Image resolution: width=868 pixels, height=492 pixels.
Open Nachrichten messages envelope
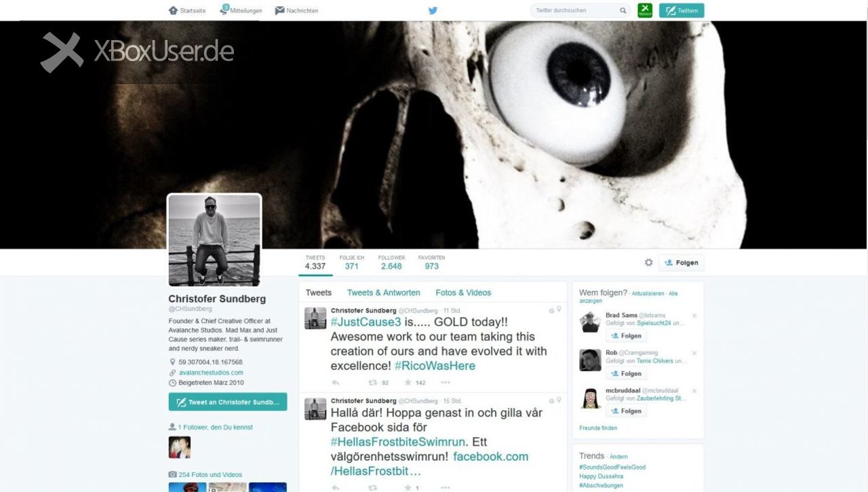tap(279, 10)
